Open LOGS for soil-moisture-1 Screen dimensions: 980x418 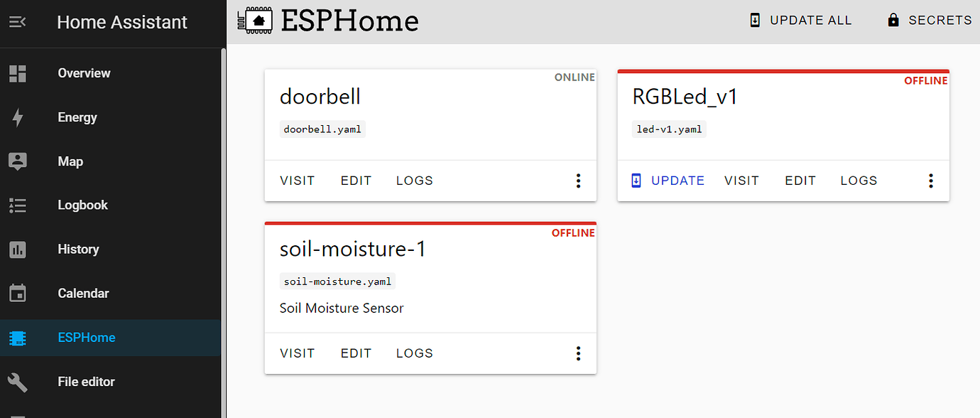point(414,353)
